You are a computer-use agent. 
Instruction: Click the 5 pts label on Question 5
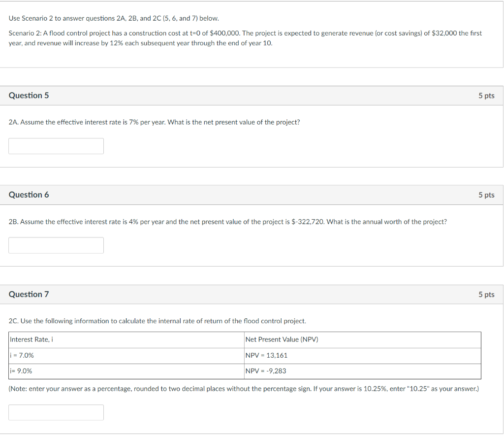[x=486, y=95]
